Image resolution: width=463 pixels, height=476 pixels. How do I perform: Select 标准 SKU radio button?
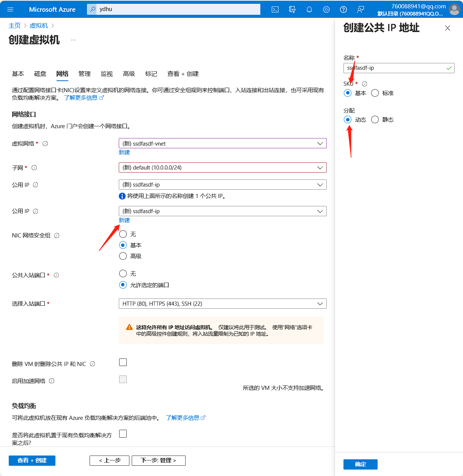coord(375,93)
